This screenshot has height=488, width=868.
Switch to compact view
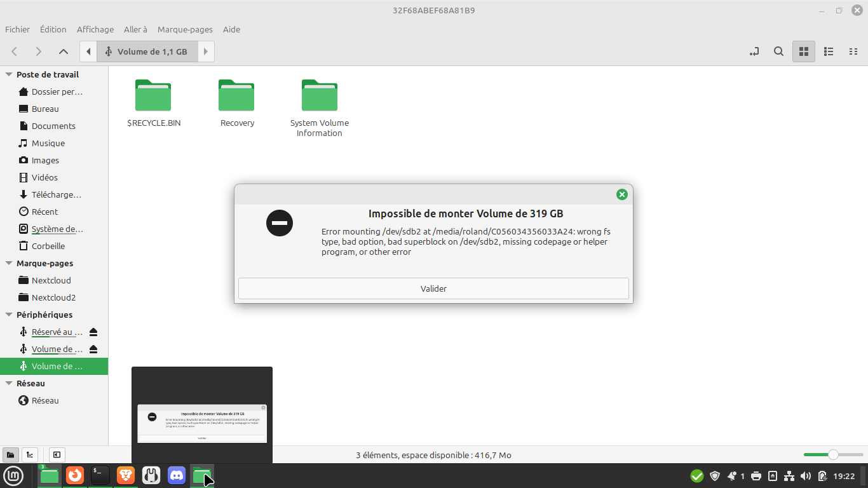[853, 51]
